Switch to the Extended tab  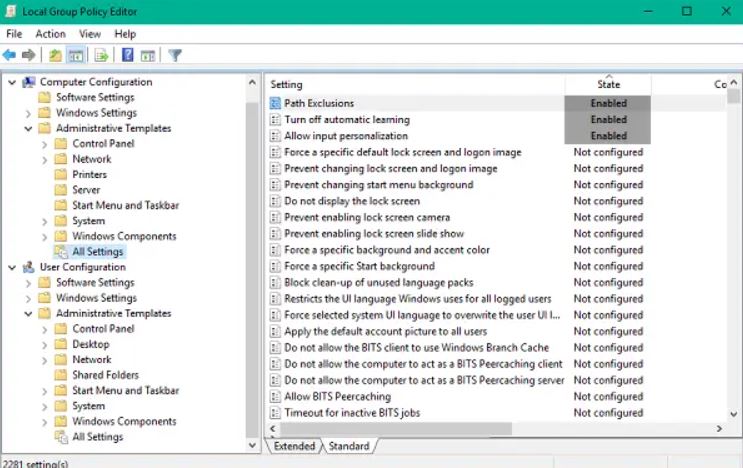coord(294,446)
